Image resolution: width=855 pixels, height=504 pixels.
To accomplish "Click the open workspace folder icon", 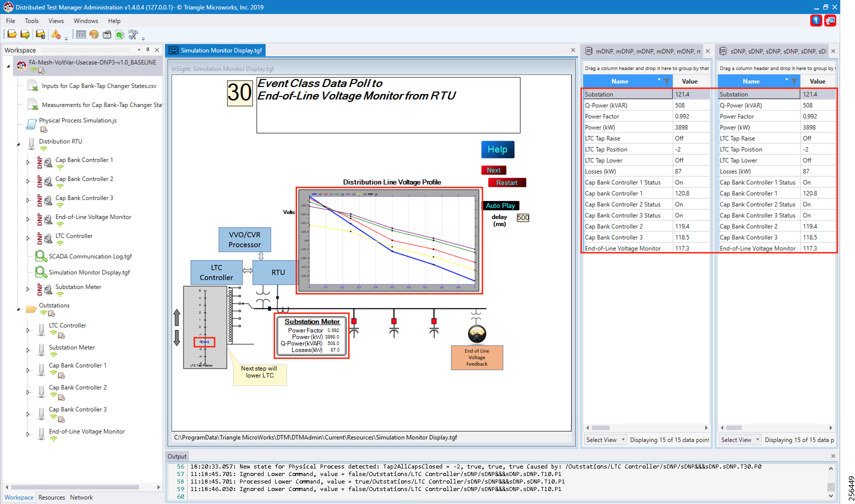I will point(12,34).
